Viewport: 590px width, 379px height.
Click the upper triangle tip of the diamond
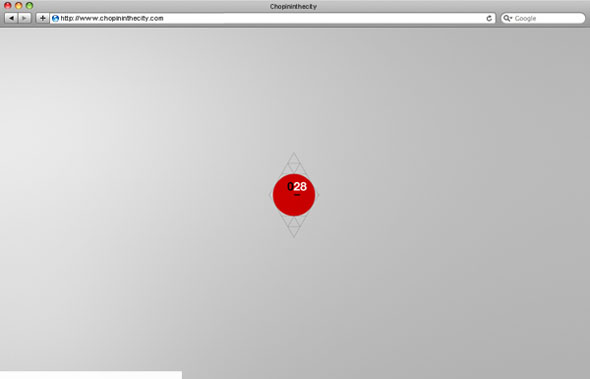tap(294, 158)
